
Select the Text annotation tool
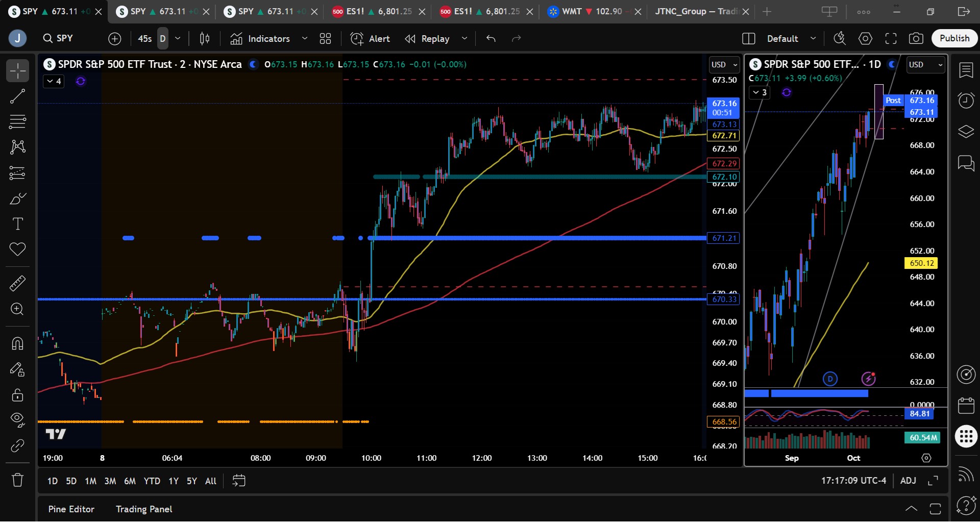click(17, 224)
